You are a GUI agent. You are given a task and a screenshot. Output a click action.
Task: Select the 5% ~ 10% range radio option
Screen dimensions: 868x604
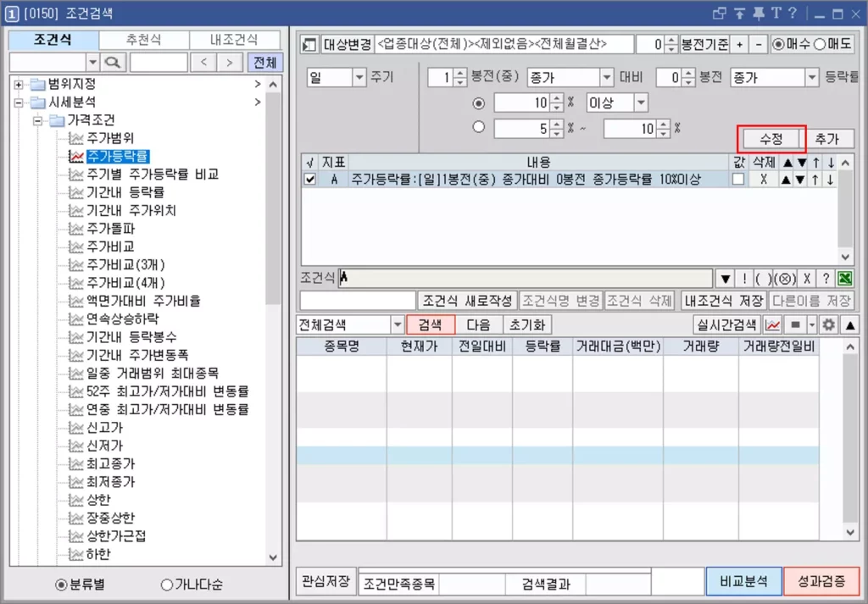pyautogui.click(x=479, y=127)
